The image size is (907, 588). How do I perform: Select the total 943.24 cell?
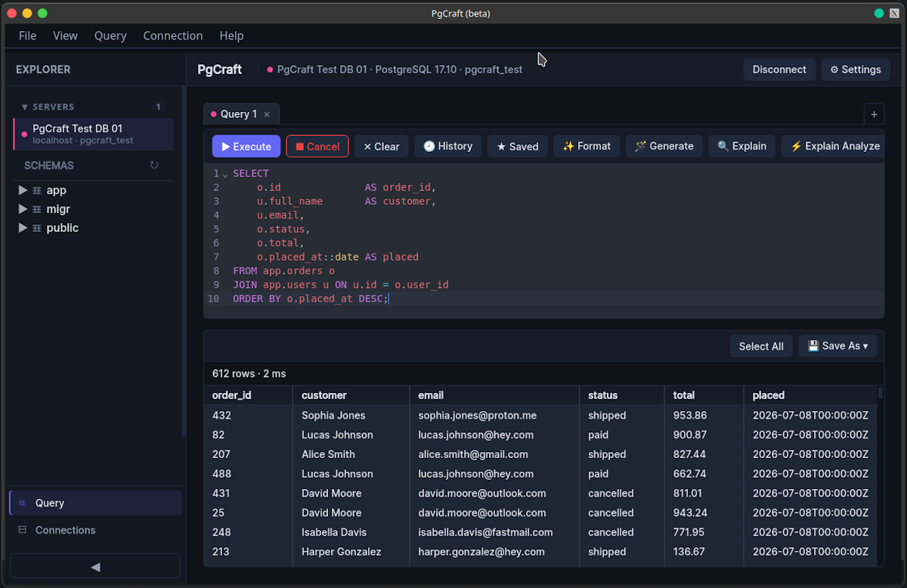point(704,513)
